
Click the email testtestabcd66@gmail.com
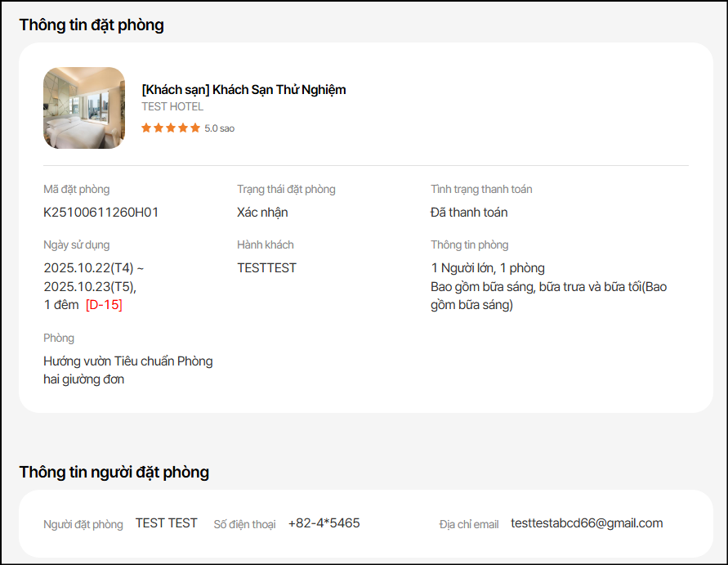pyautogui.click(x=587, y=523)
